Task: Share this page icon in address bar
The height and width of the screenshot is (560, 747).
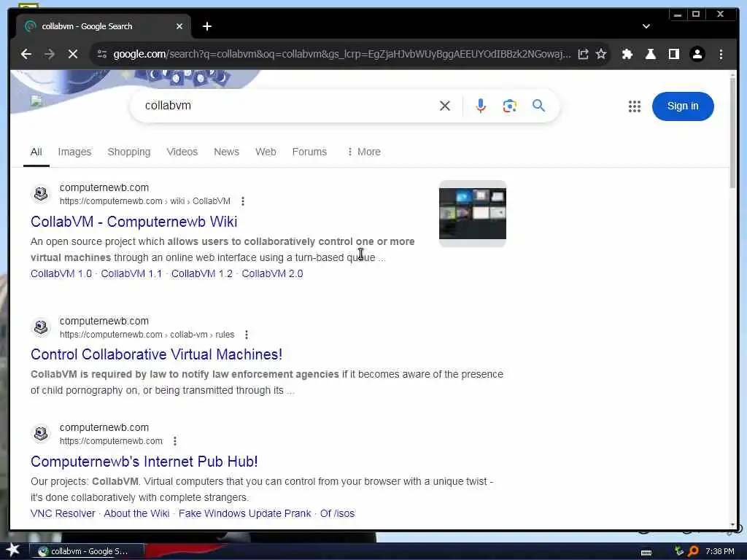Action: (583, 54)
